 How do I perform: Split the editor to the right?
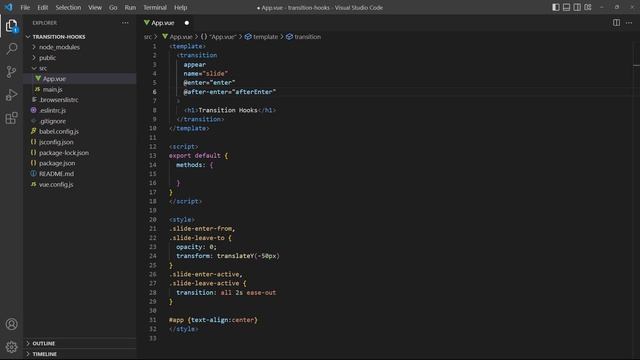(616, 23)
